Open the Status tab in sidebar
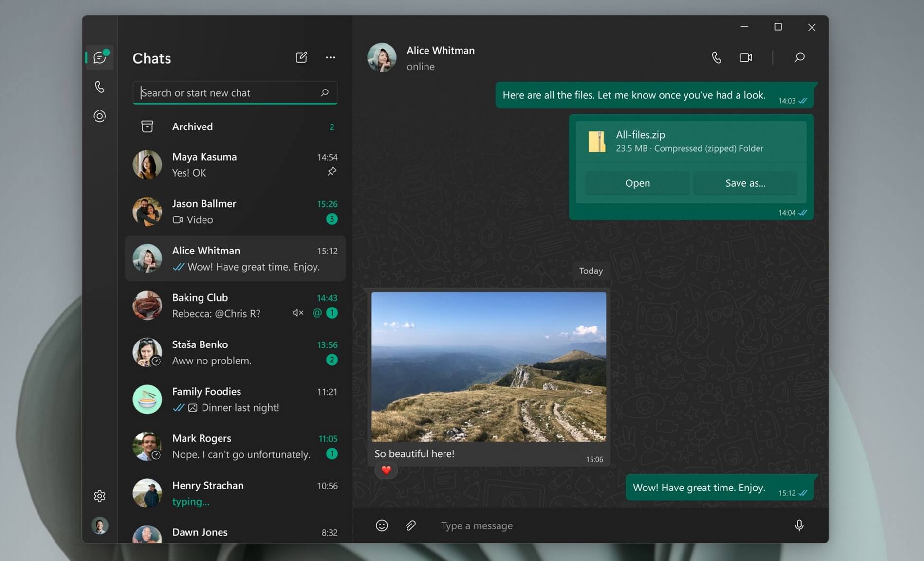The width and height of the screenshot is (924, 561). pos(100,116)
